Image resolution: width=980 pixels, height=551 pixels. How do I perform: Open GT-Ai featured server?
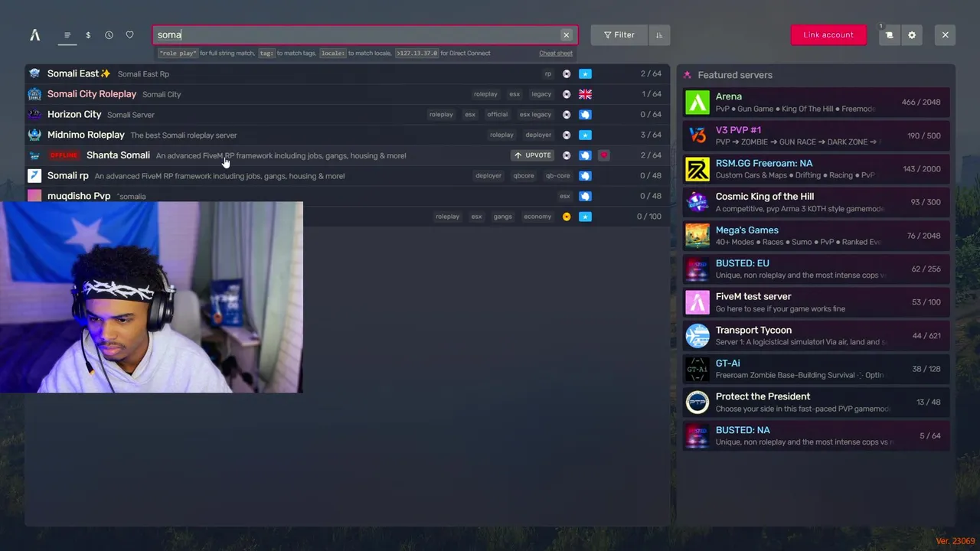click(816, 369)
